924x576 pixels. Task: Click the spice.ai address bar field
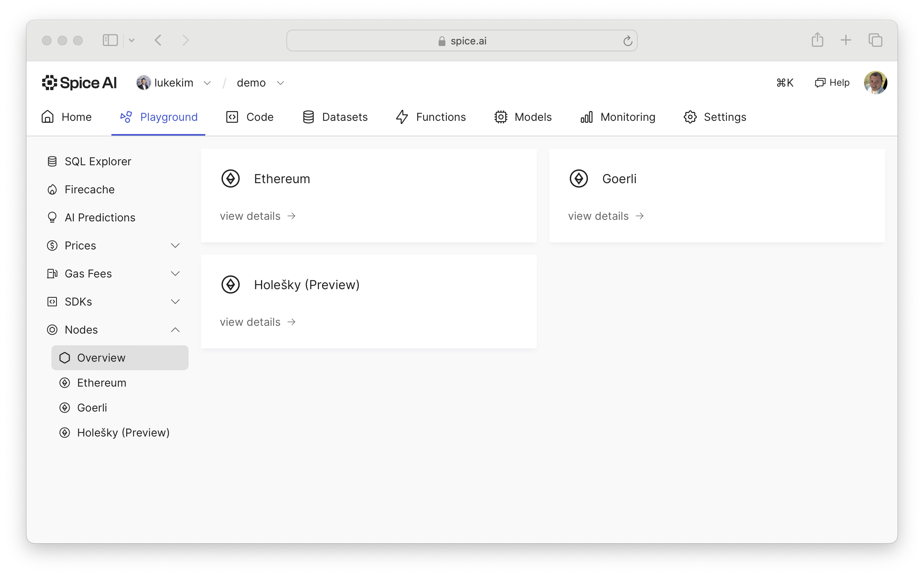point(462,41)
